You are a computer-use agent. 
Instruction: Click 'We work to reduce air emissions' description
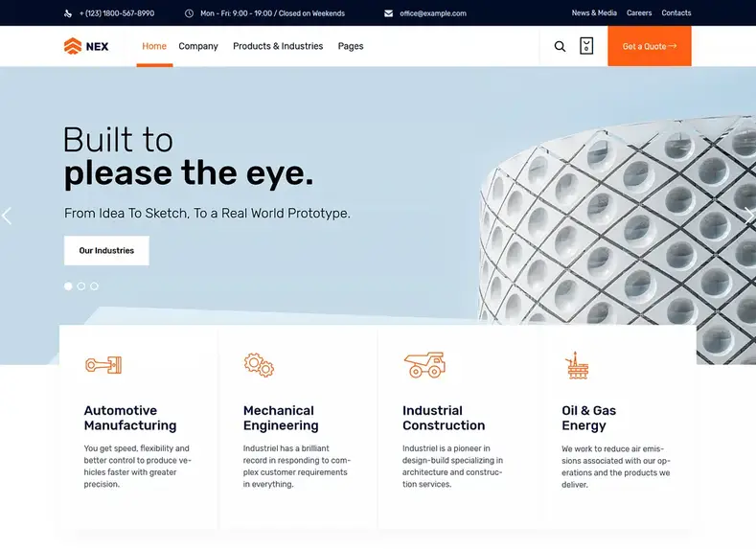click(x=616, y=467)
